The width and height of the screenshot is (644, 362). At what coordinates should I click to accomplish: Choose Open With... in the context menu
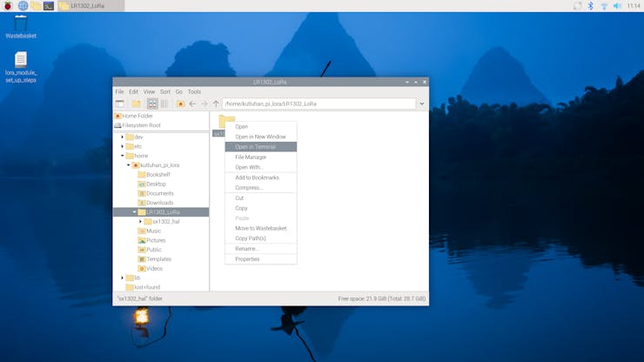tap(261, 167)
